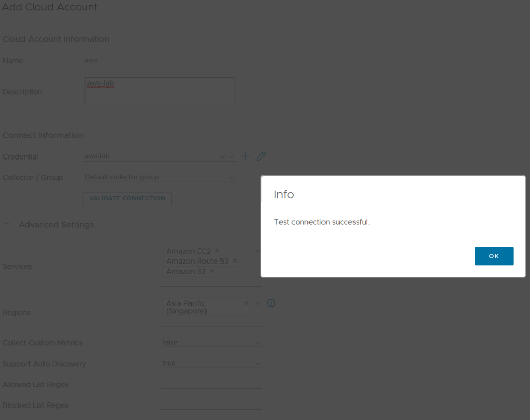
Task: Click the Test connection successful message
Action: [322, 222]
